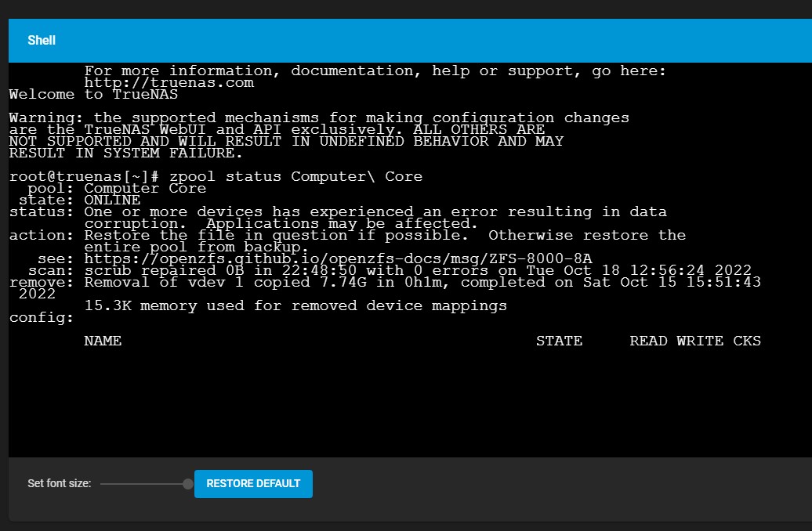Click the 'zpool status Computer\ Core' command line
The width and height of the screenshot is (812, 531).
tap(216, 176)
